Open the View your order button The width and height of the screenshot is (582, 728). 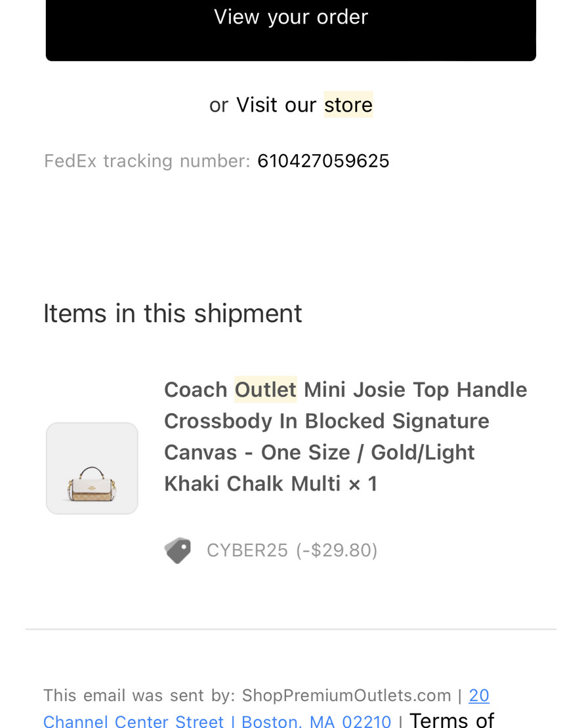pos(291,29)
